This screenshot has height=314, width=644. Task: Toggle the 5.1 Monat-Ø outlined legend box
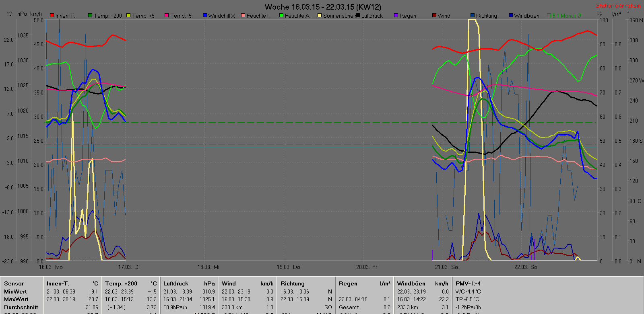coord(549,16)
